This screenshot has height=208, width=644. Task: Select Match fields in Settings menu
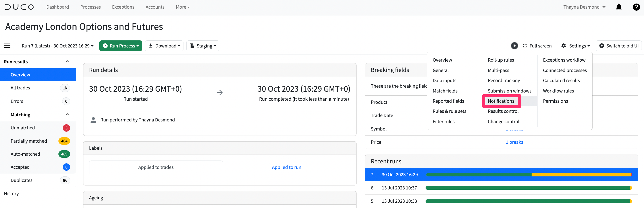click(445, 91)
